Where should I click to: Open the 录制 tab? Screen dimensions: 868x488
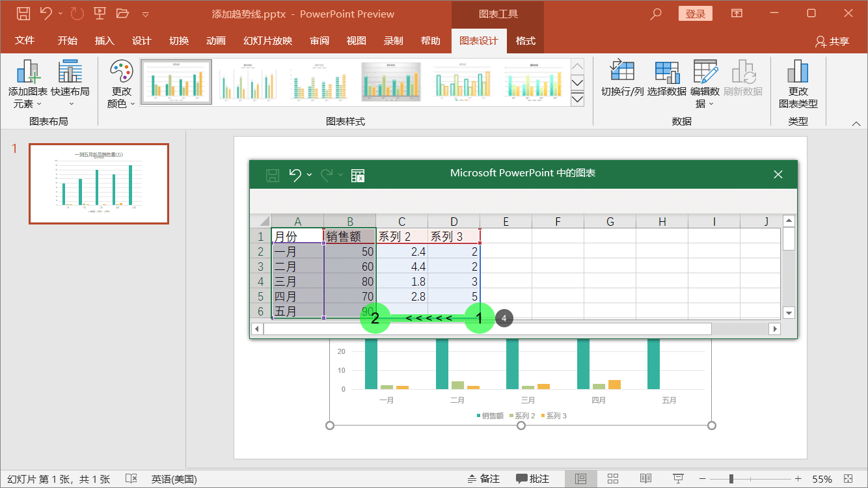coord(394,41)
